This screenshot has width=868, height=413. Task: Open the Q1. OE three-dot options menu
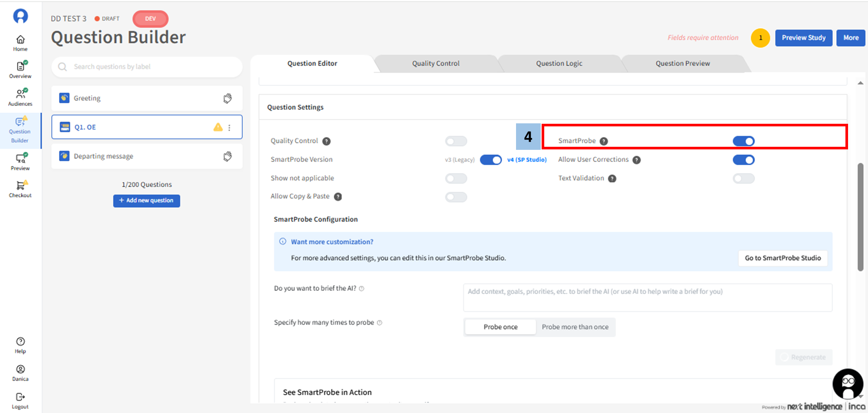coord(230,128)
